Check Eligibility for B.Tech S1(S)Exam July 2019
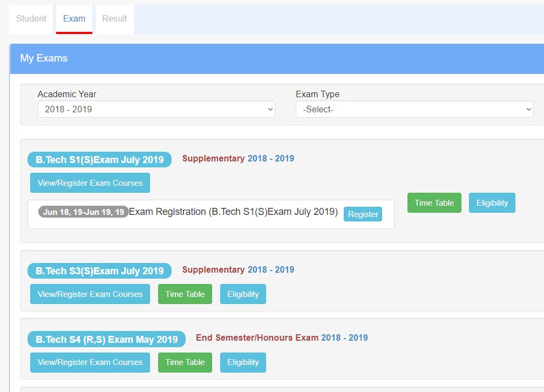The width and height of the screenshot is (544, 392). click(x=492, y=202)
